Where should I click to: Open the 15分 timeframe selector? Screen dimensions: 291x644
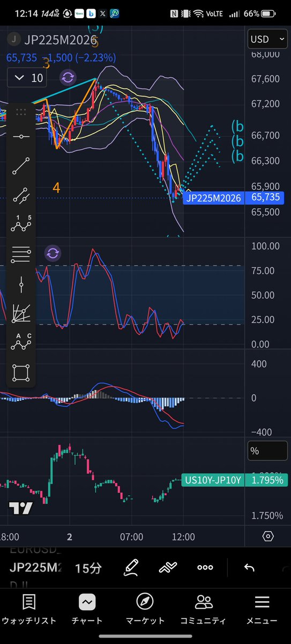click(89, 568)
